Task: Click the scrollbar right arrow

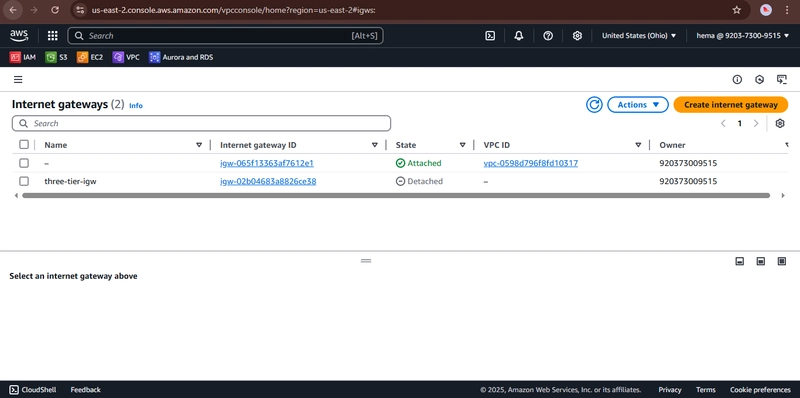Action: pyautogui.click(x=783, y=195)
